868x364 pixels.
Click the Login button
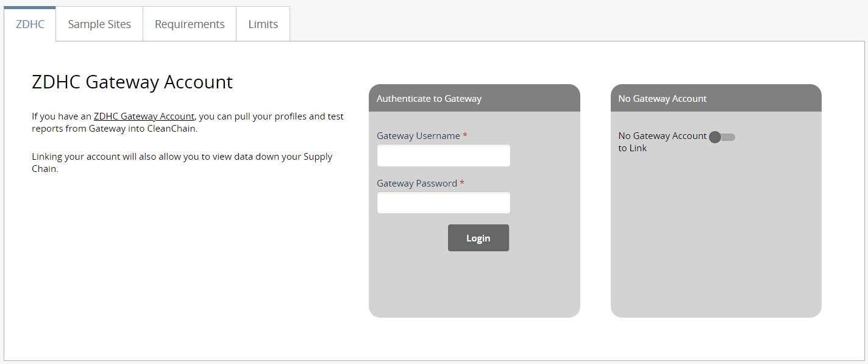478,238
